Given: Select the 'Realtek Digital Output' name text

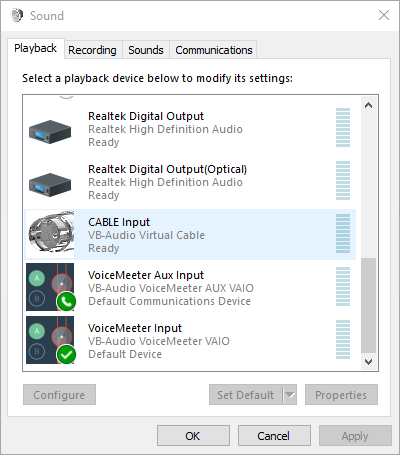Looking at the screenshot, I should (146, 116).
